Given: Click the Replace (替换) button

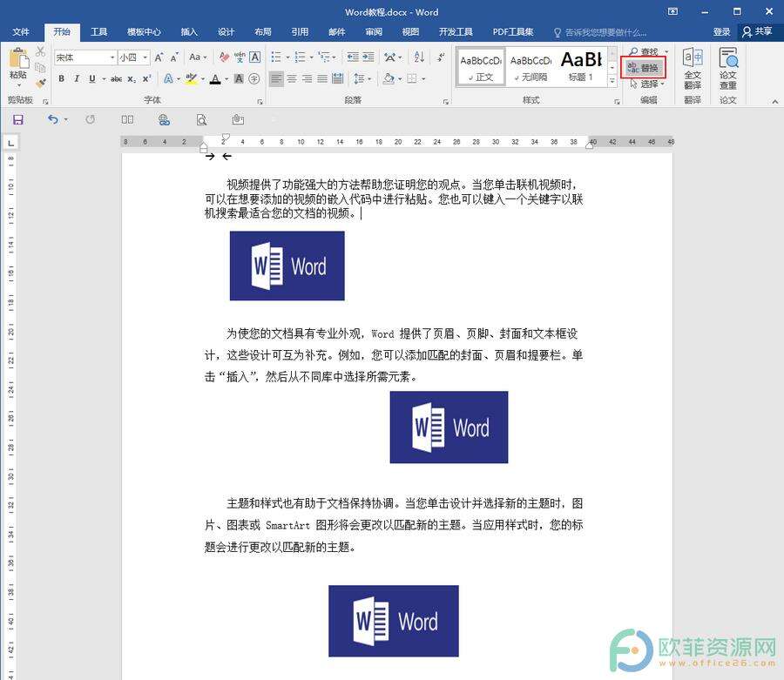Looking at the screenshot, I should click(x=643, y=68).
